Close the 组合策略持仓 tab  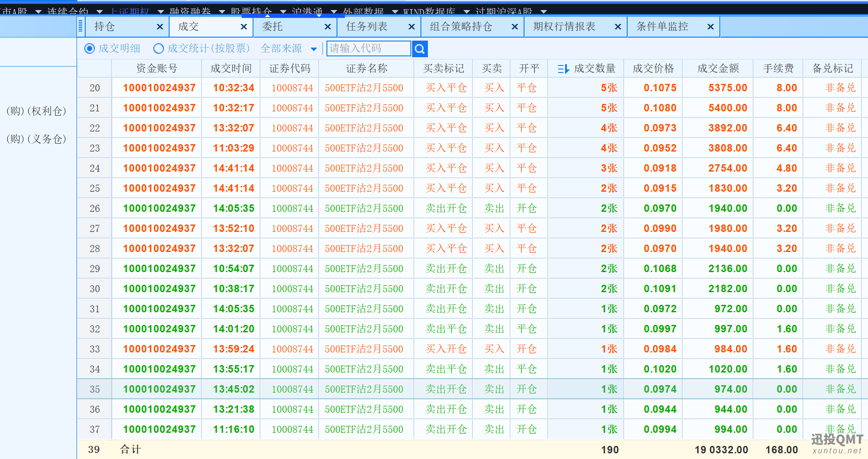[x=515, y=27]
